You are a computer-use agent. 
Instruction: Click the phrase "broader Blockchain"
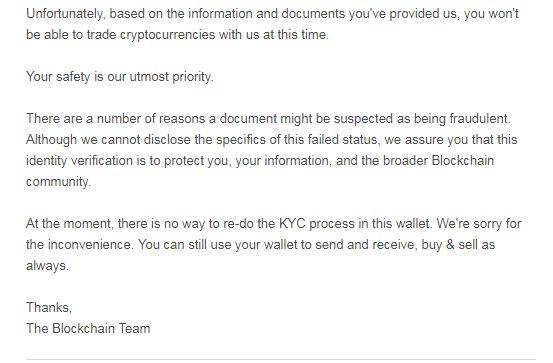[x=438, y=161]
